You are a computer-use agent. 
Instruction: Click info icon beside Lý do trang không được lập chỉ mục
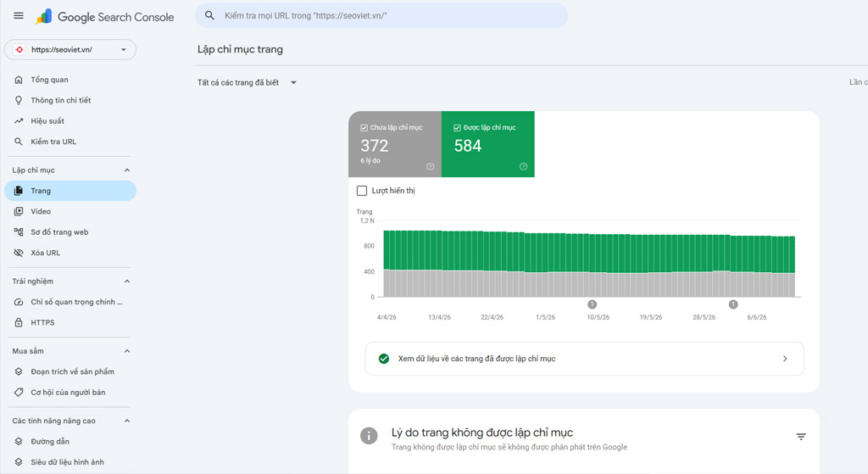(x=369, y=436)
